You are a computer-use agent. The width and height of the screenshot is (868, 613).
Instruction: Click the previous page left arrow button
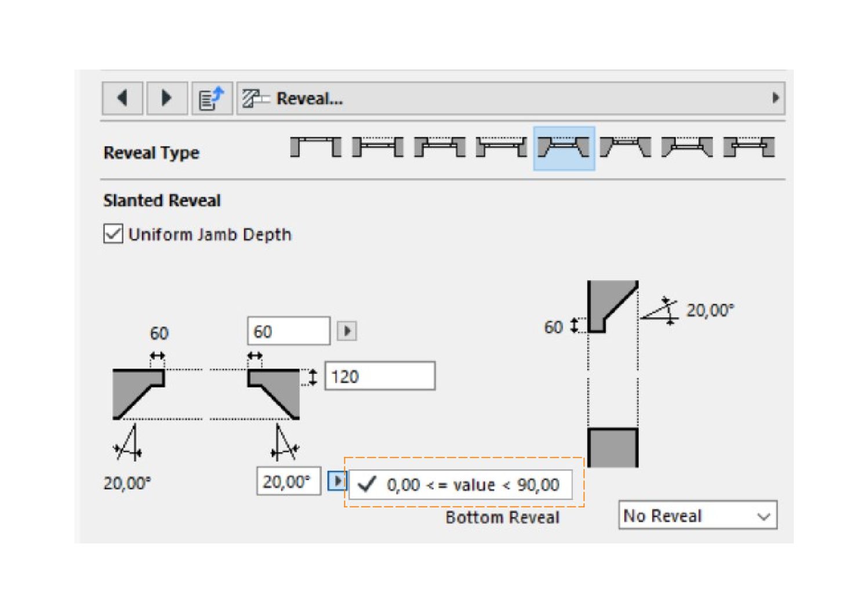click(122, 98)
